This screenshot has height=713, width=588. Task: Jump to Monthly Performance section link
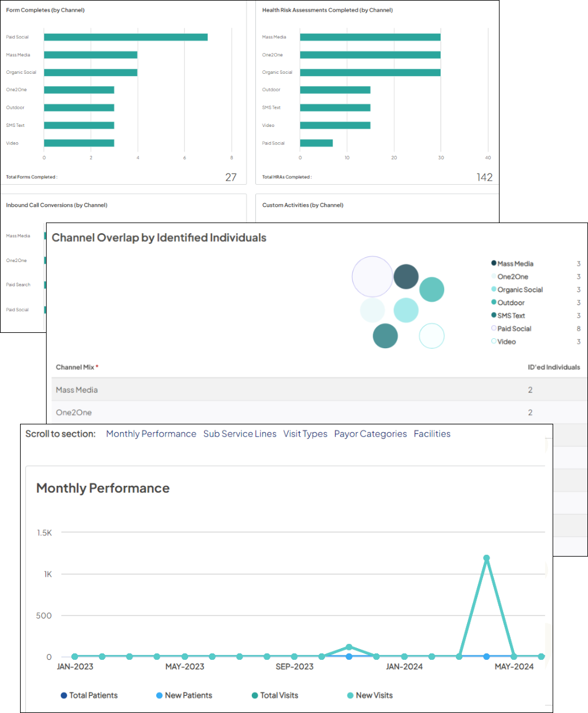(151, 434)
